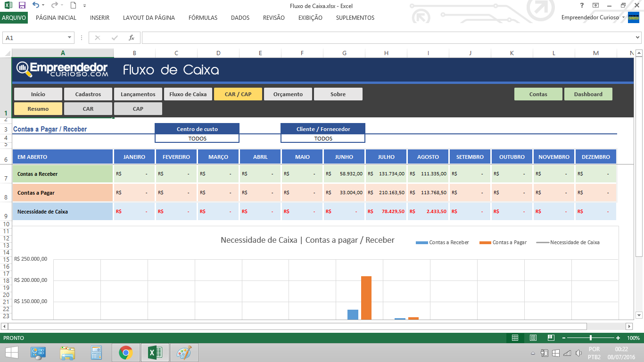Click the Dashboard button
Viewport: 644px width, 362px height.
click(x=588, y=94)
